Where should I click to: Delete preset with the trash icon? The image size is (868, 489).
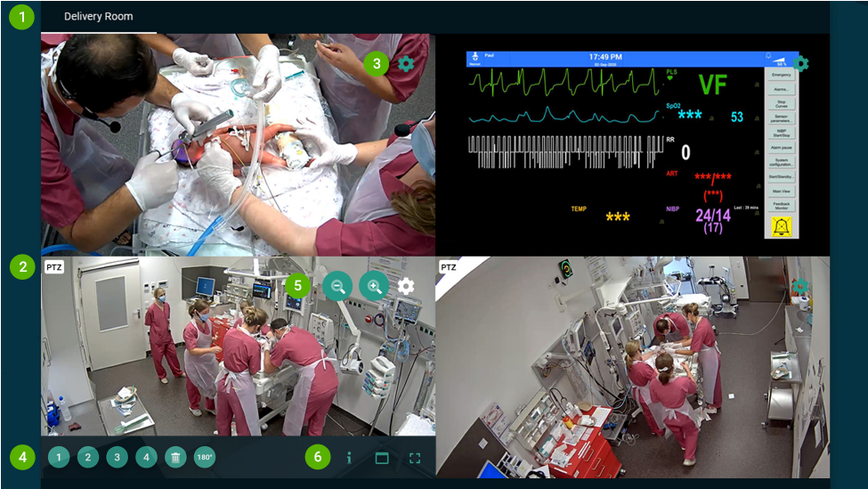(x=175, y=458)
